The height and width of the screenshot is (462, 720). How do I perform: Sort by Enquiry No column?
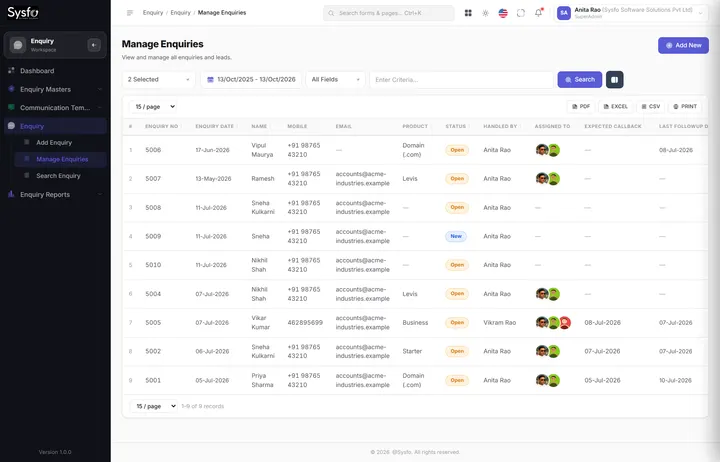(x=162, y=126)
